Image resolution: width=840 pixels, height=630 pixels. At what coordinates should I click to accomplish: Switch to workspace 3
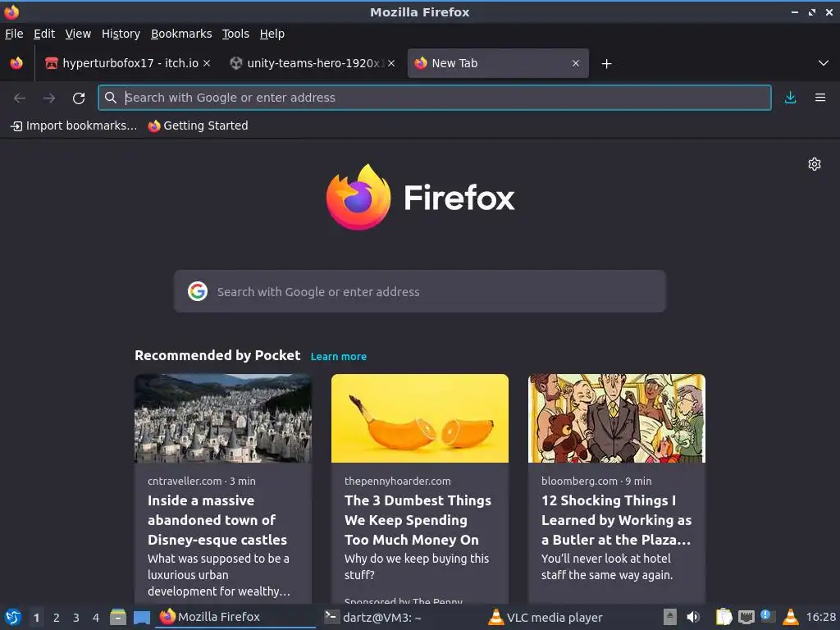click(x=76, y=618)
